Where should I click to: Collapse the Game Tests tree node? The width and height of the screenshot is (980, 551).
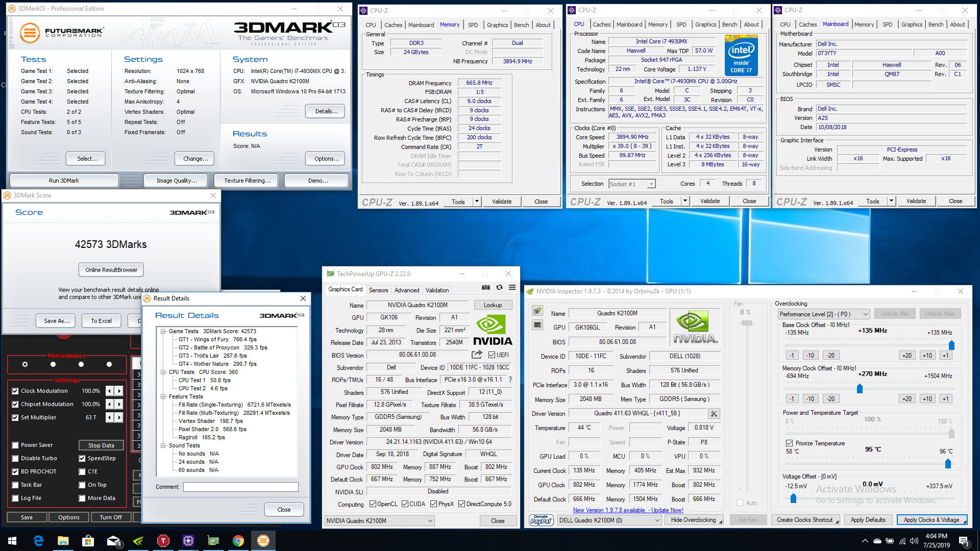(163, 331)
